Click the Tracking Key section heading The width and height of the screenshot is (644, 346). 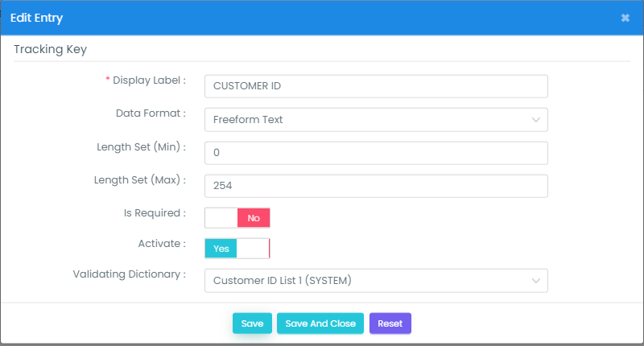(x=51, y=49)
